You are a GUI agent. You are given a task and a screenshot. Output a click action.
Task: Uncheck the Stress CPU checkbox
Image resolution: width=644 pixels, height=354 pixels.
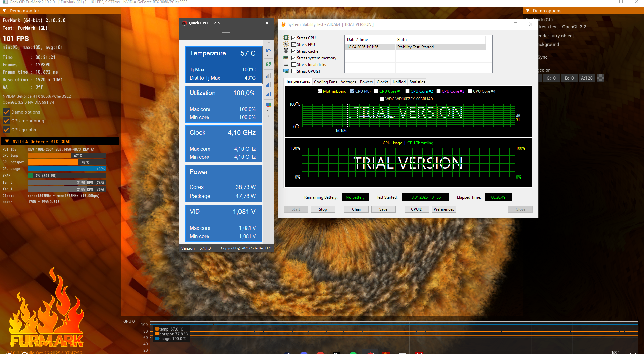294,38
